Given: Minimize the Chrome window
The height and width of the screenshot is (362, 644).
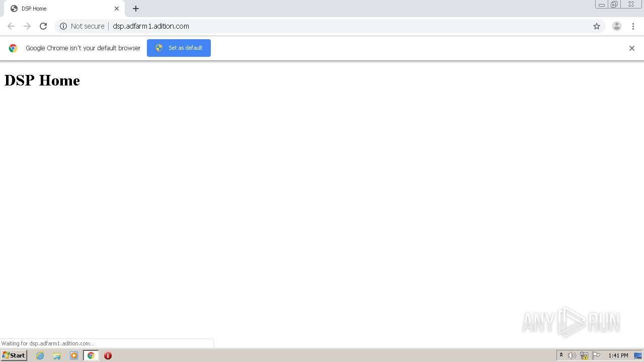Looking at the screenshot, I should (x=602, y=5).
